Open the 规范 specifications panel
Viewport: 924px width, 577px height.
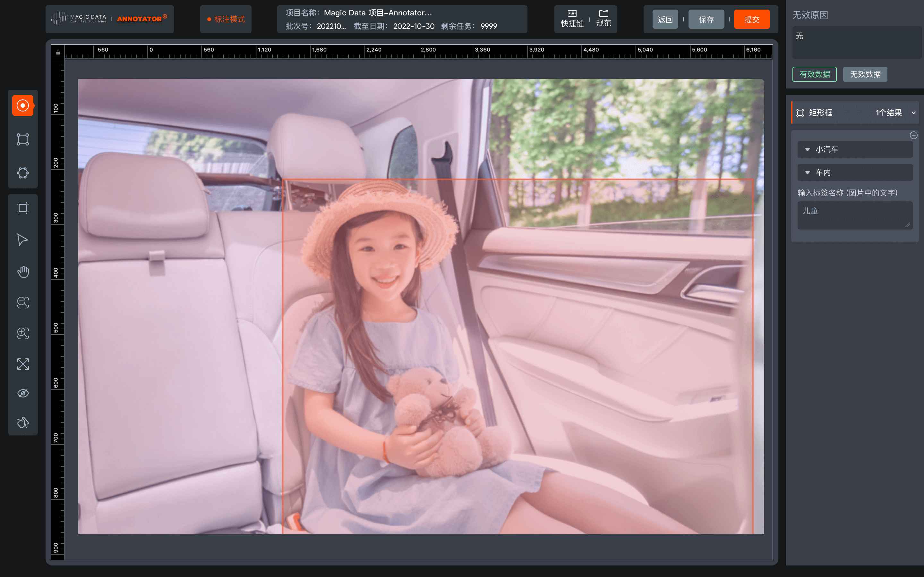tap(603, 19)
